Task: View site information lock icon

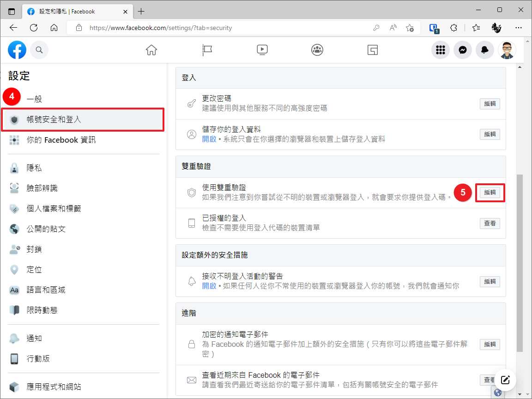Action: (79, 28)
